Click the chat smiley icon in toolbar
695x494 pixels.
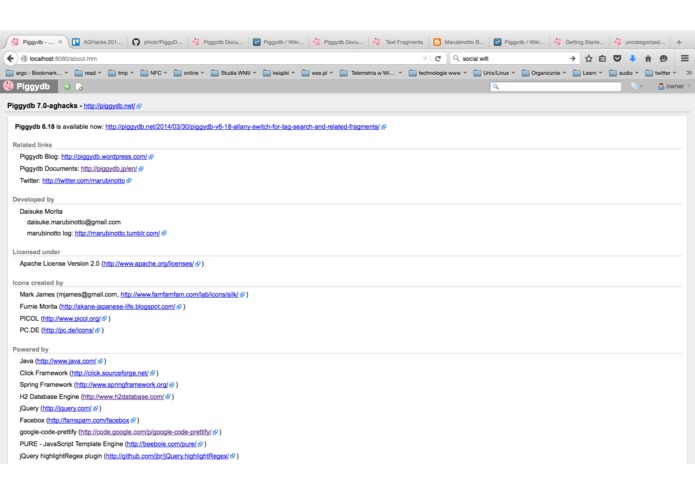664,58
